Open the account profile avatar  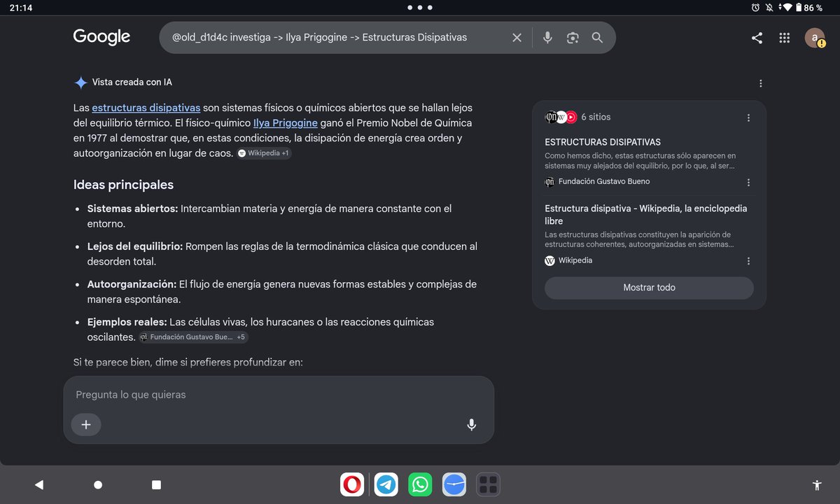(815, 38)
